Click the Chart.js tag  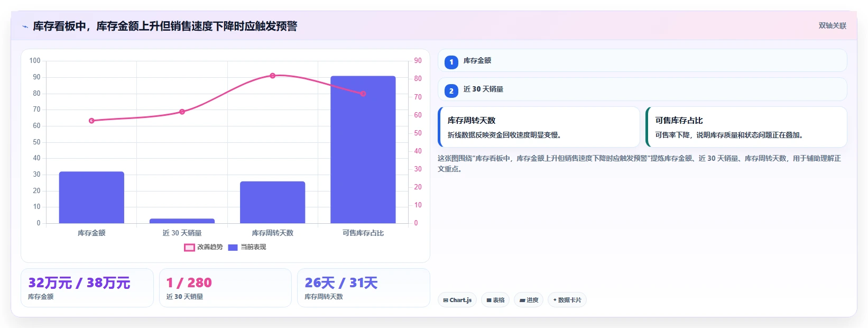pos(457,300)
